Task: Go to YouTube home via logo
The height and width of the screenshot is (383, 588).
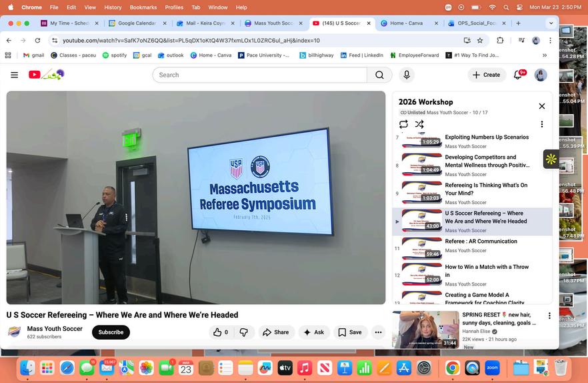Action: click(x=47, y=74)
